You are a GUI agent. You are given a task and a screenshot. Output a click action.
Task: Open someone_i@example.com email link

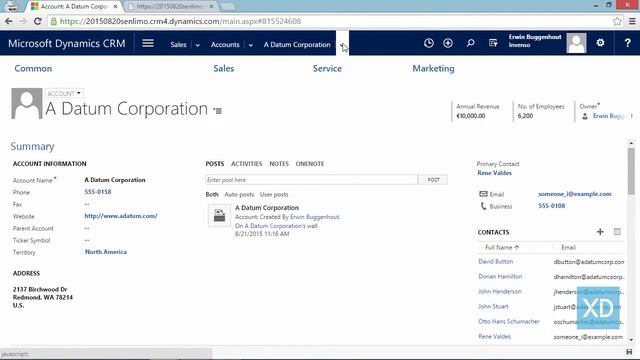pyautogui.click(x=575, y=194)
